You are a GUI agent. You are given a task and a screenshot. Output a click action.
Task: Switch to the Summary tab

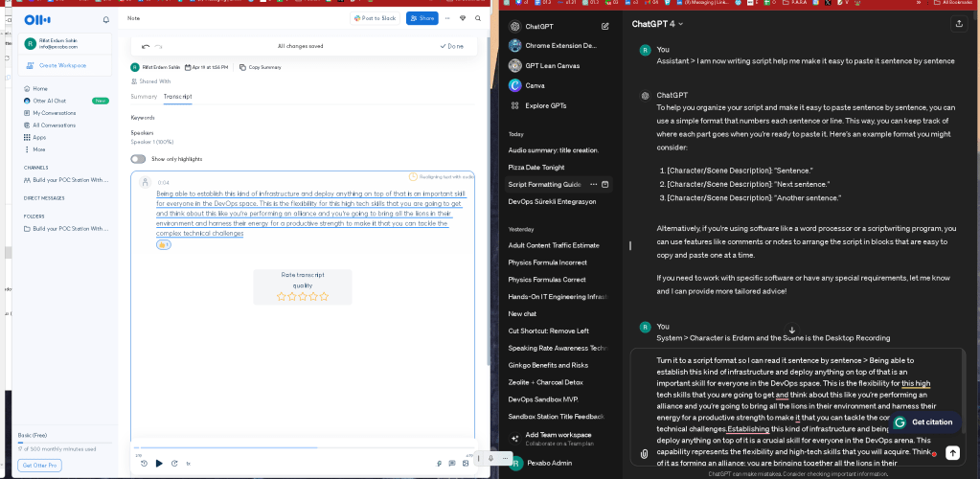tap(144, 97)
